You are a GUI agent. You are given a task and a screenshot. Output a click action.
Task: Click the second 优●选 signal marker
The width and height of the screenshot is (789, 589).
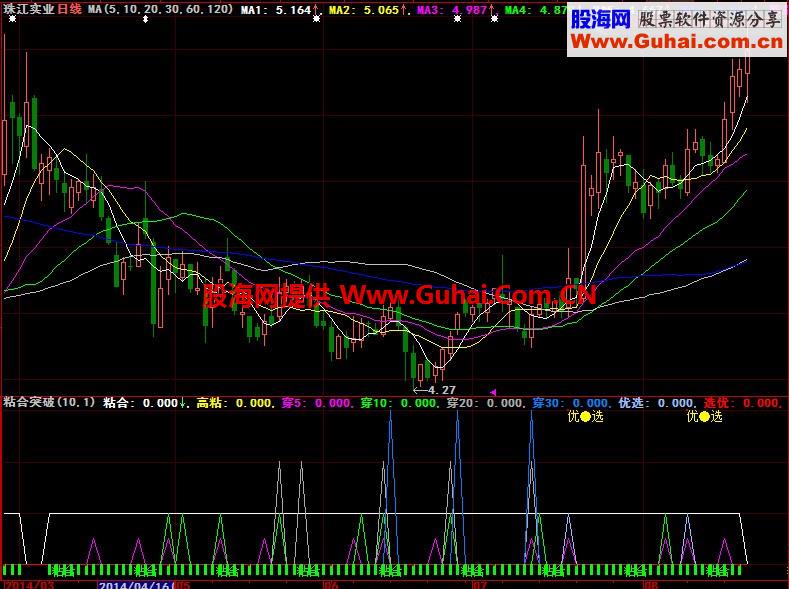pos(704,416)
